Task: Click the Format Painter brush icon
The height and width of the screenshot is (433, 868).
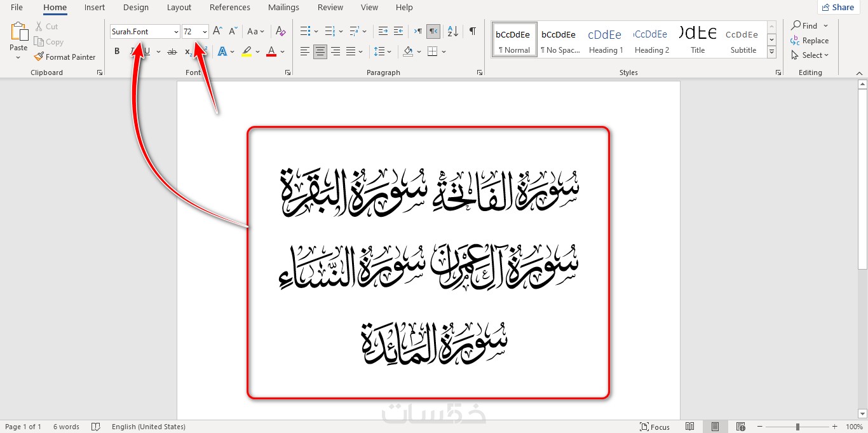Action: (39, 57)
